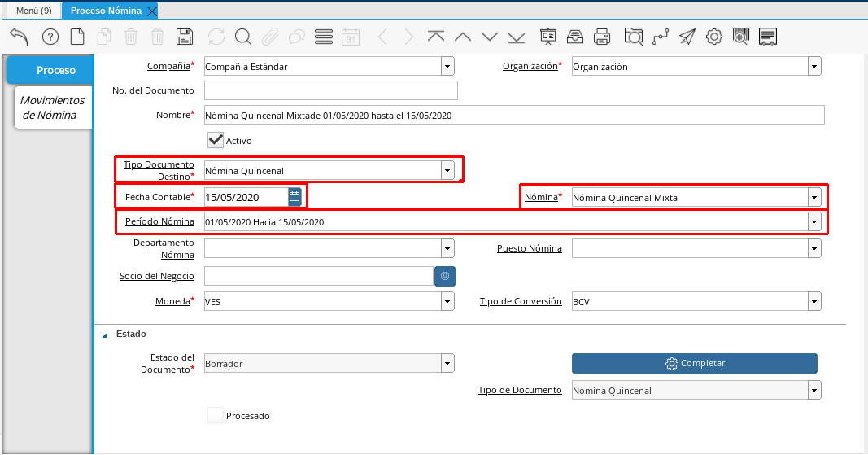Close the Proceso Nómina tab
The width and height of the screenshot is (868, 455).
(151, 11)
